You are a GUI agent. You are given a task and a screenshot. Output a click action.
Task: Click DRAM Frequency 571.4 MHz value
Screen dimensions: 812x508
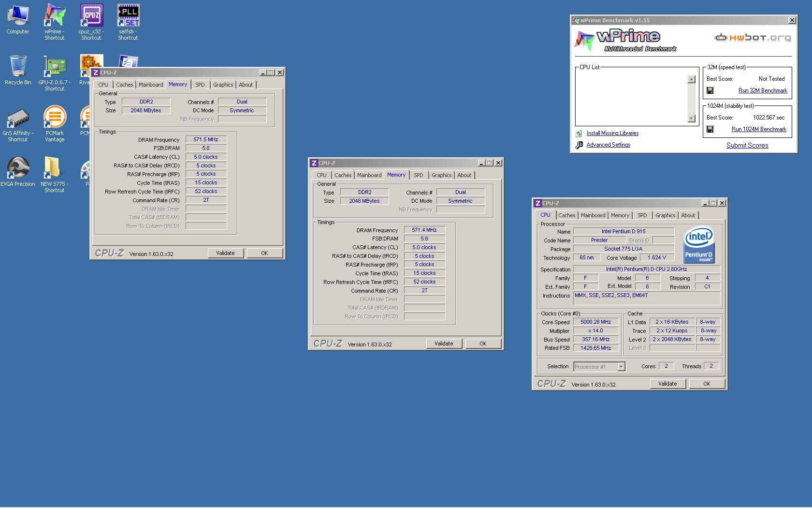coord(424,230)
